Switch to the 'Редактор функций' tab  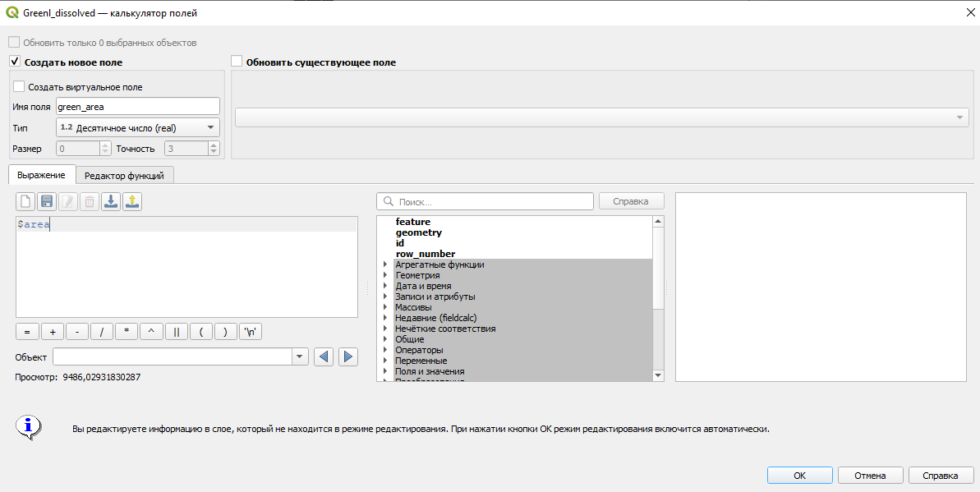click(125, 175)
